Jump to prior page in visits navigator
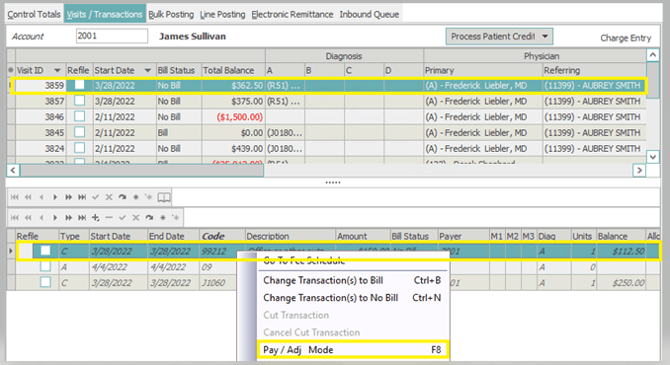Viewport: 670px width, 365px height. pos(28,197)
